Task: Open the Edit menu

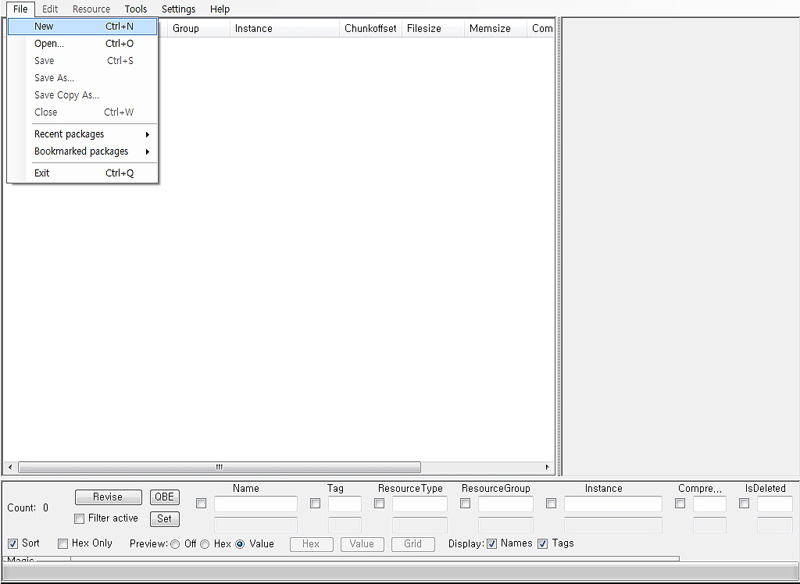Action: tap(50, 9)
